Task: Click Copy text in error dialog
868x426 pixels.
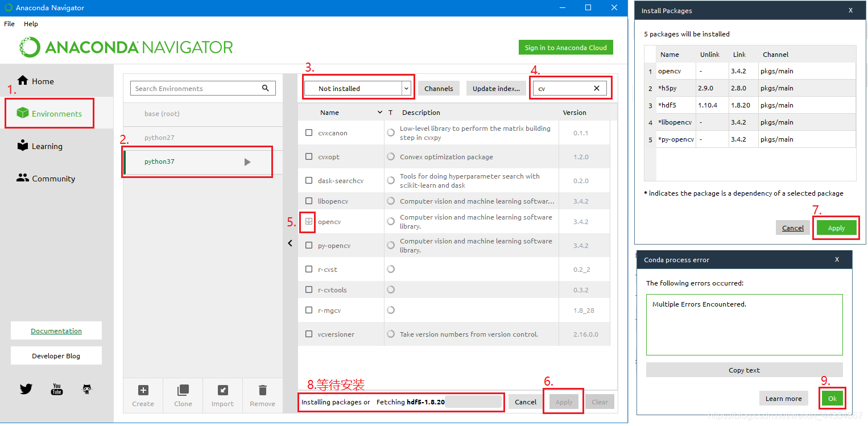Action: (745, 370)
